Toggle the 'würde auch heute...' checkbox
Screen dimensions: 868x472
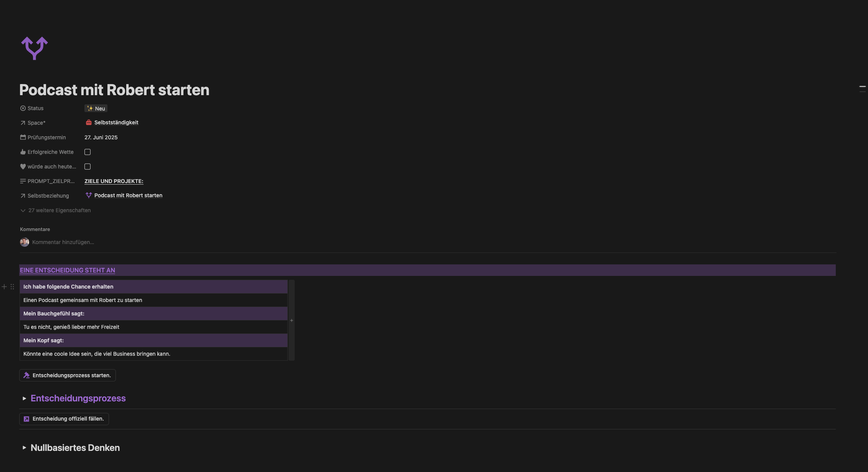(87, 167)
